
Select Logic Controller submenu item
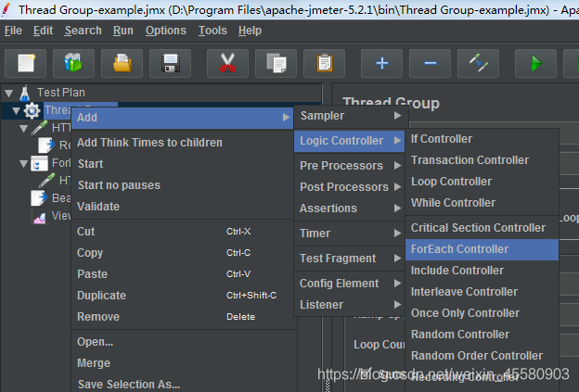[x=349, y=141]
